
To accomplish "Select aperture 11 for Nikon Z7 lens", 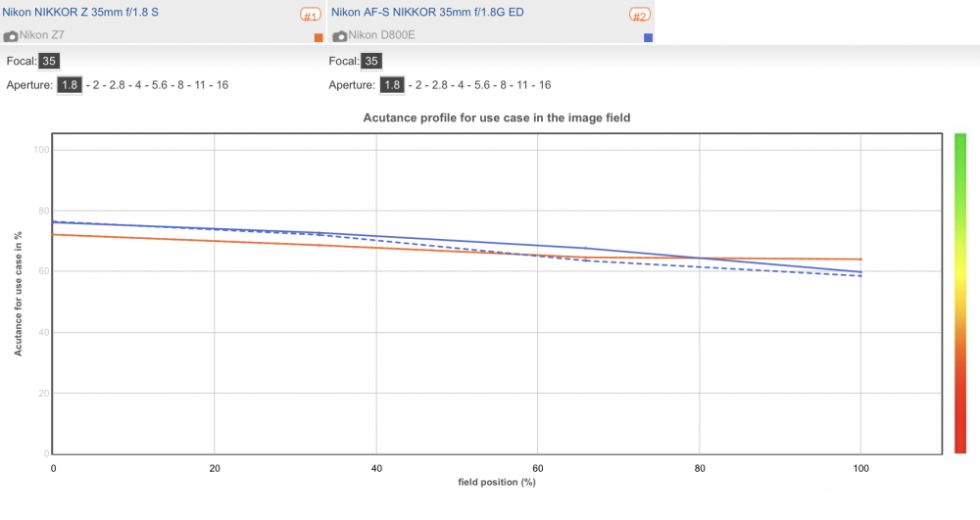I will pyautogui.click(x=200, y=85).
